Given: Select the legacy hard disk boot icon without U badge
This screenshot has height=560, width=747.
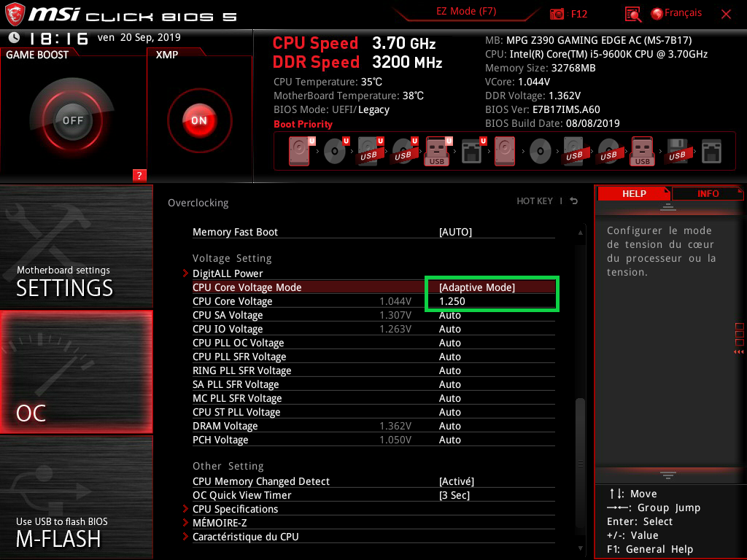Looking at the screenshot, I should [505, 151].
